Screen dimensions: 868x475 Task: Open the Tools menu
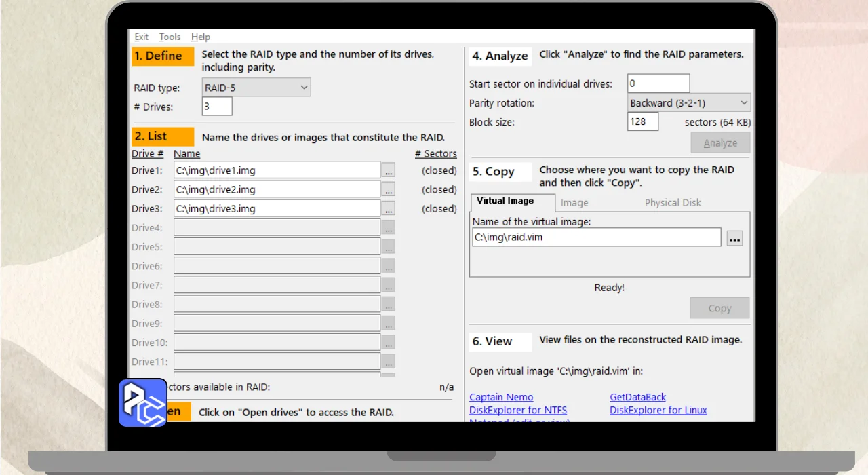[170, 37]
